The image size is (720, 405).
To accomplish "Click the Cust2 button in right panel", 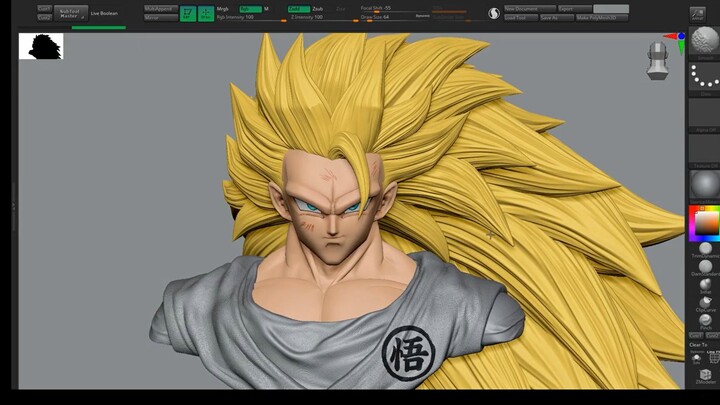I will pos(713,336).
